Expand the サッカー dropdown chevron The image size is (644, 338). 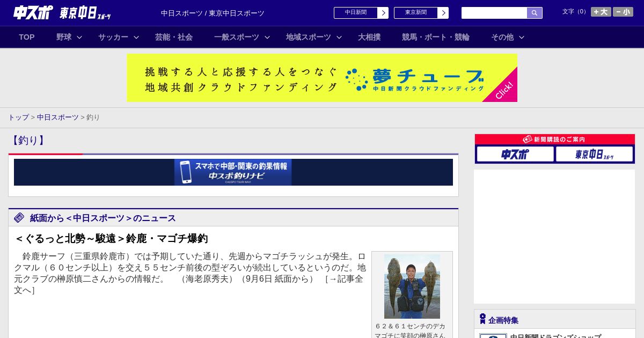(x=136, y=37)
